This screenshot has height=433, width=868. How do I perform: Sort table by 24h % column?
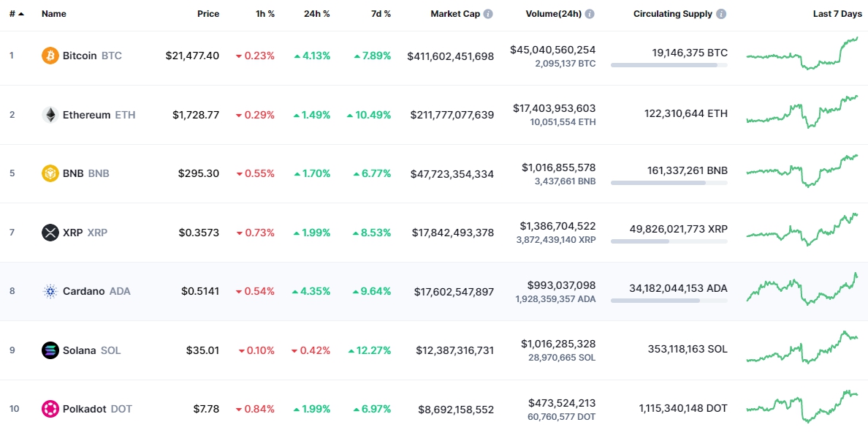tap(316, 14)
